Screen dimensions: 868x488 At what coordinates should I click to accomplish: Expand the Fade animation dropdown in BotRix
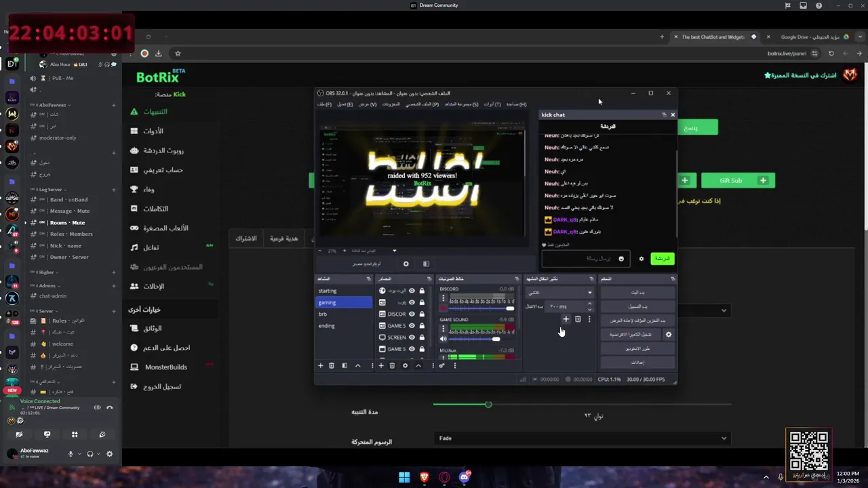pyautogui.click(x=582, y=439)
